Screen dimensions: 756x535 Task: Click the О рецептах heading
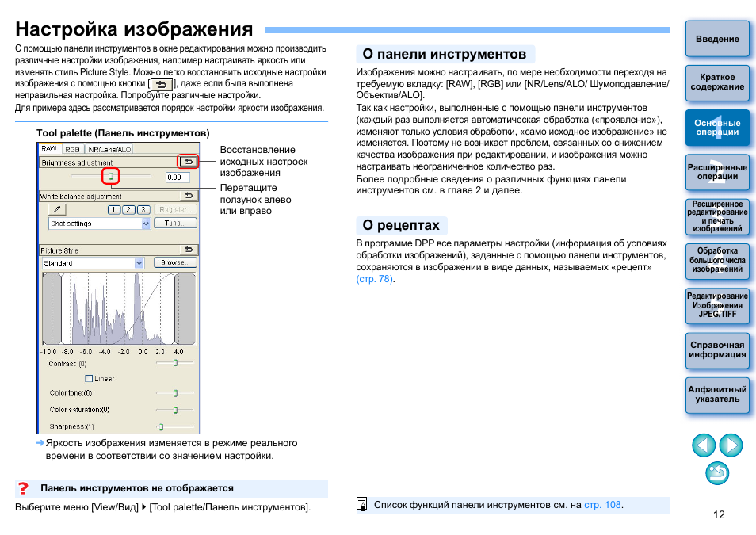(x=401, y=225)
